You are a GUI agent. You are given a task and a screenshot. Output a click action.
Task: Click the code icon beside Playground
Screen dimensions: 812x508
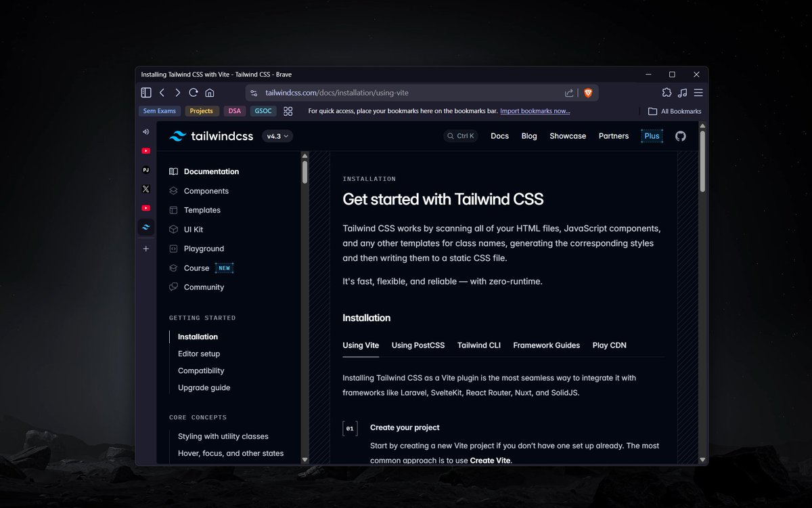click(173, 249)
